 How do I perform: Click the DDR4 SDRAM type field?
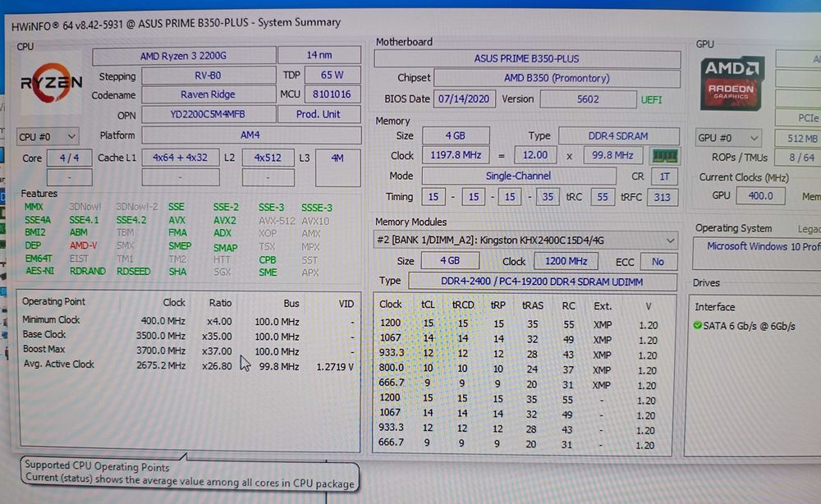click(618, 136)
